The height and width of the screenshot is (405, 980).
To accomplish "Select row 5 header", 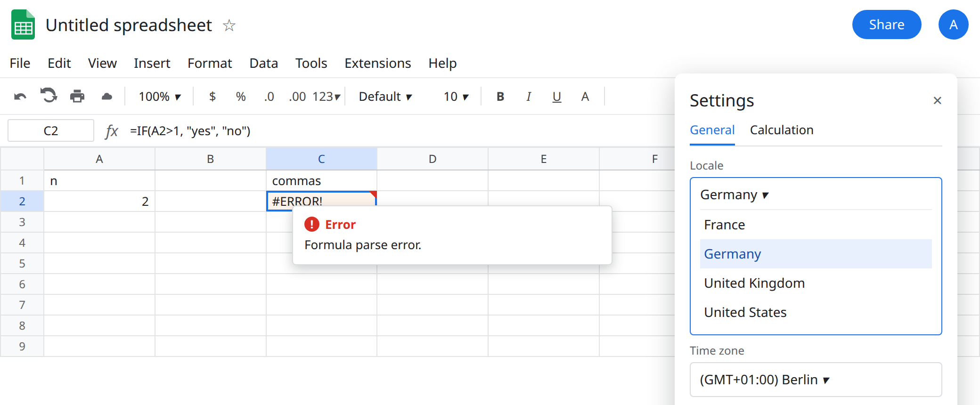I will pyautogui.click(x=22, y=263).
